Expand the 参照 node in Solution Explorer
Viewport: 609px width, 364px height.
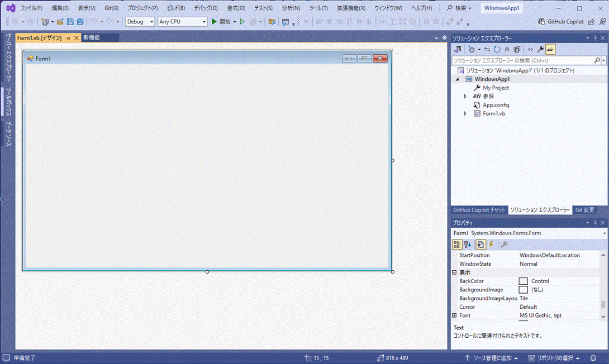point(465,97)
